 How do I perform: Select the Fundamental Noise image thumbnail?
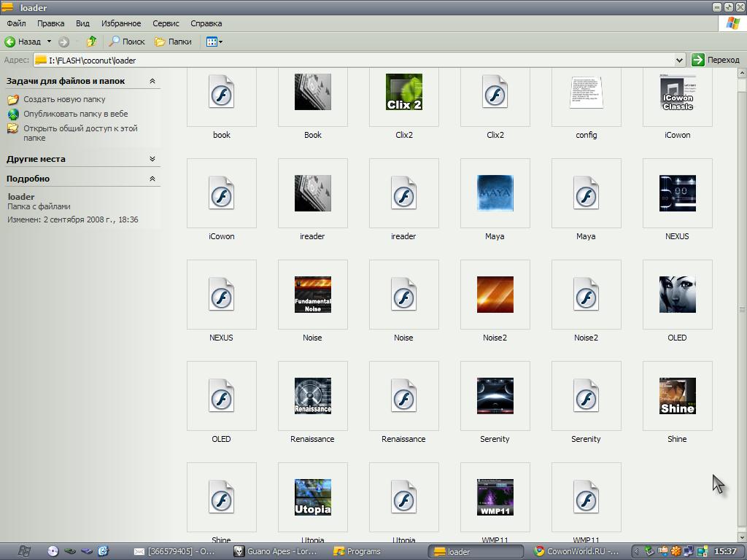tap(312, 295)
